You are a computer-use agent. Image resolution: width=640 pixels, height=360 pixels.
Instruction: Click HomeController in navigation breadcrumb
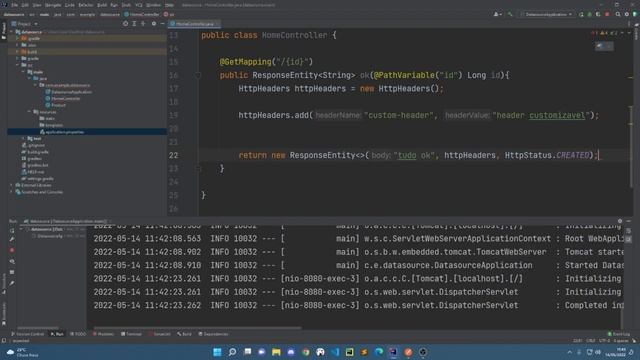point(142,14)
